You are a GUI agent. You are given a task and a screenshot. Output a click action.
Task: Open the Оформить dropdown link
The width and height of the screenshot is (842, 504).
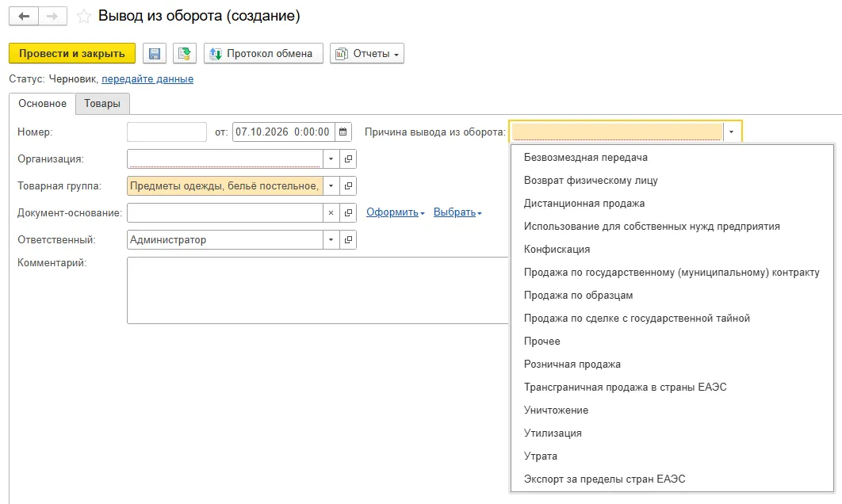(395, 212)
